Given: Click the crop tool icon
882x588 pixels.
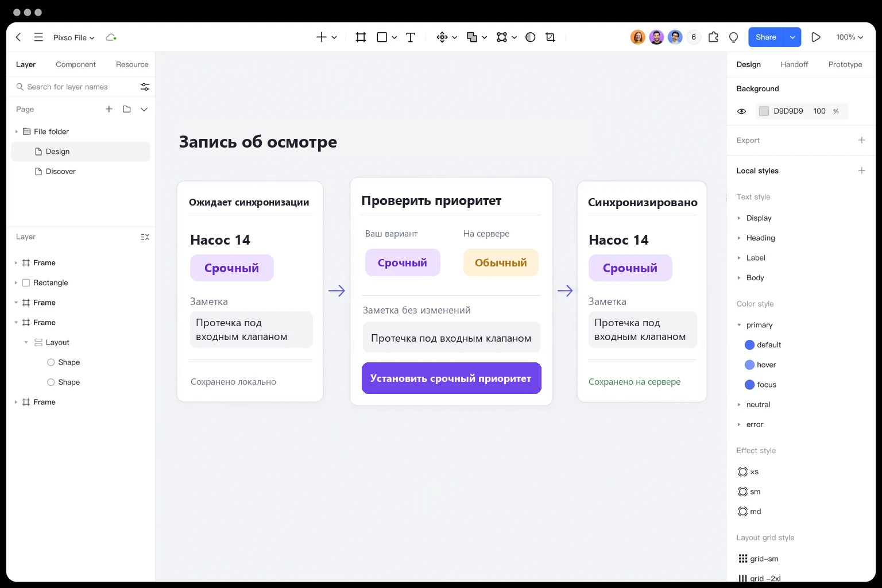Looking at the screenshot, I should 550,37.
